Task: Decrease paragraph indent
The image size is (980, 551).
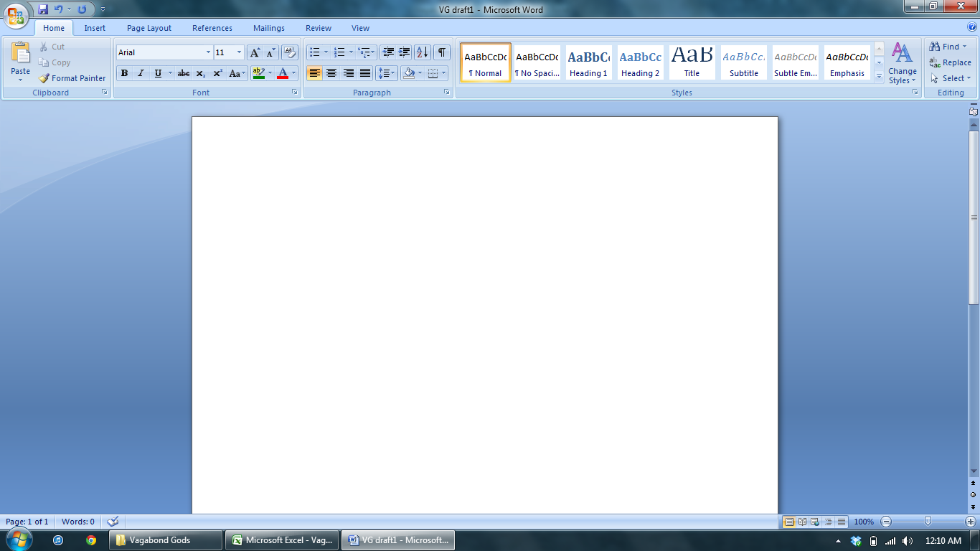Action: 388,52
